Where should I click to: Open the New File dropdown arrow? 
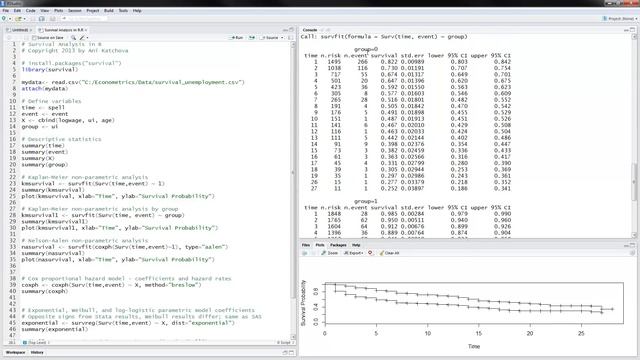[x=10, y=19]
